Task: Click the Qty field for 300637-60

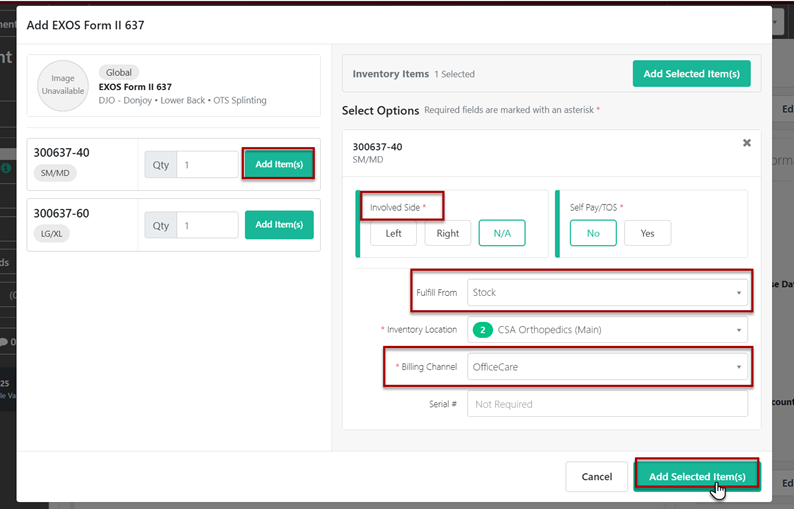Action: coord(207,226)
